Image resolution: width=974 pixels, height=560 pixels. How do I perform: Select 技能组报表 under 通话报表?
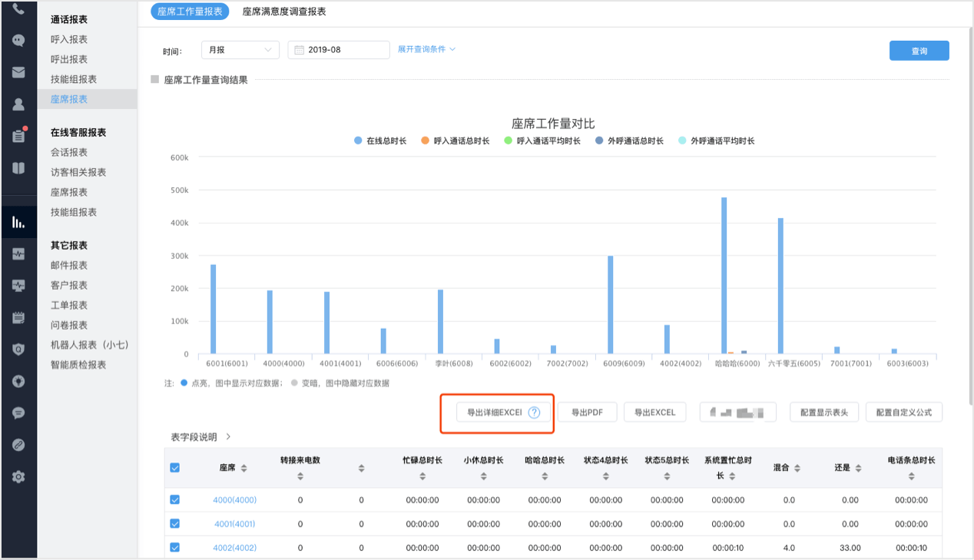click(74, 79)
